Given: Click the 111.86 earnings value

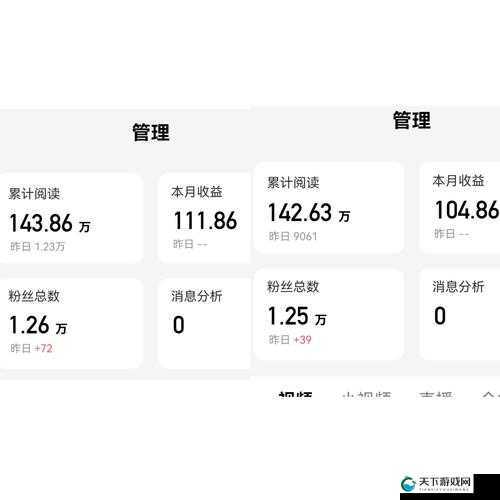Looking at the screenshot, I should coord(205,221).
